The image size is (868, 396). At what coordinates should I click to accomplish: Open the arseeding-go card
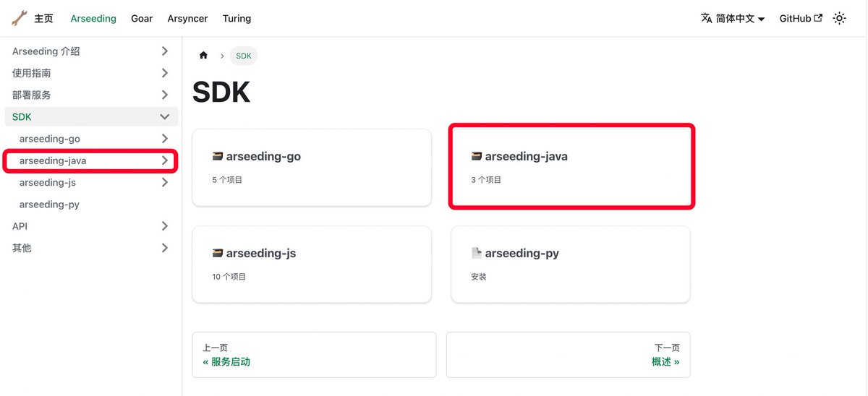tap(312, 168)
